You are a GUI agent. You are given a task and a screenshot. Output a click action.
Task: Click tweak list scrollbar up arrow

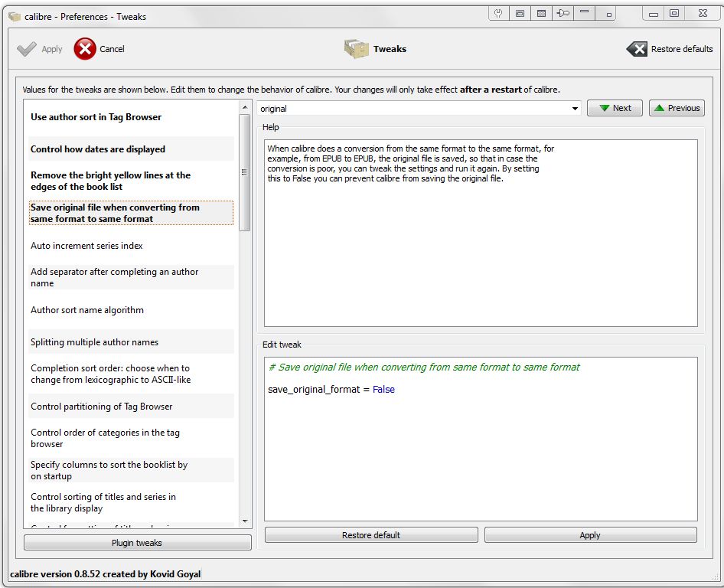click(x=245, y=108)
